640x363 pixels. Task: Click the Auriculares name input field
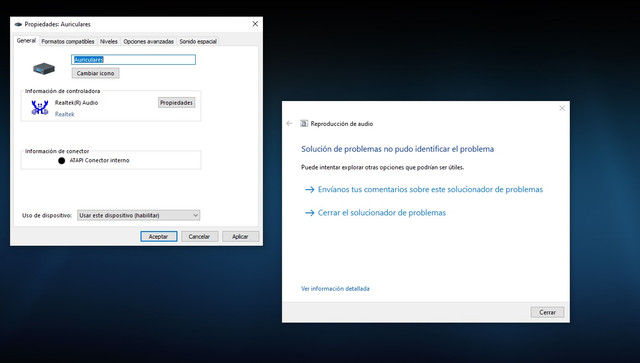click(x=133, y=60)
